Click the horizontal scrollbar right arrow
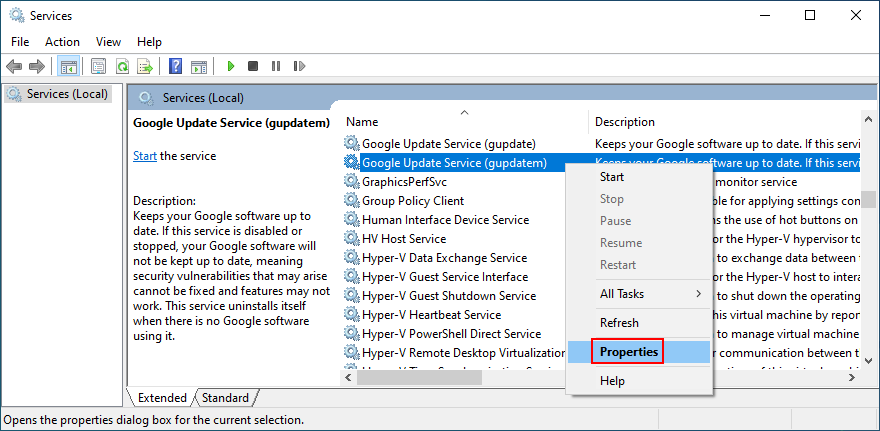The width and height of the screenshot is (880, 431). tap(852, 378)
